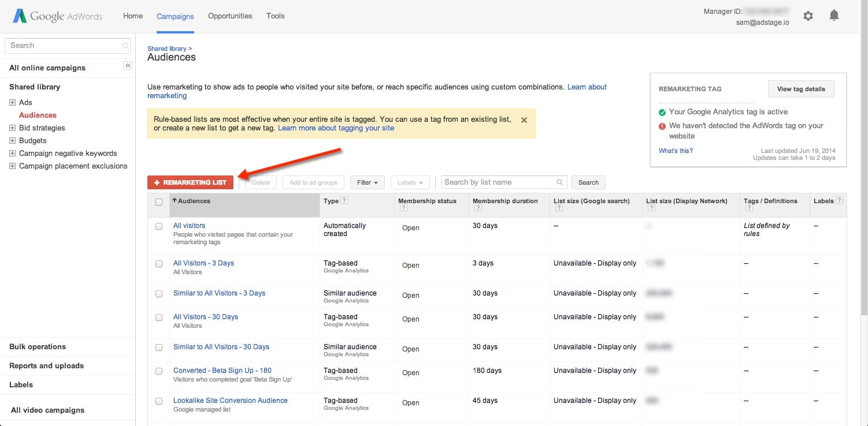Open the View tag details panel
This screenshot has height=426, width=868.
click(801, 88)
